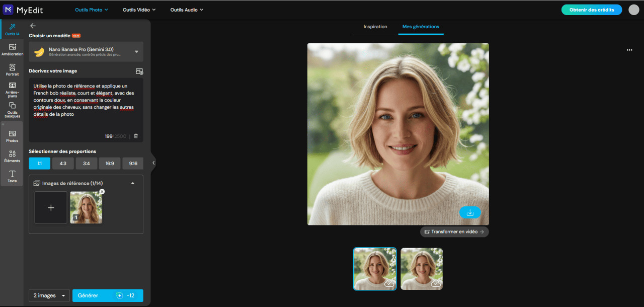Add a new reference image with plus
Image resolution: width=644 pixels, height=307 pixels.
point(51,207)
